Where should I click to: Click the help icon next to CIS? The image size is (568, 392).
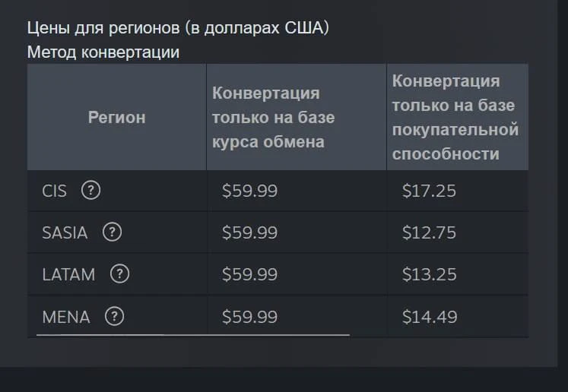click(x=90, y=191)
